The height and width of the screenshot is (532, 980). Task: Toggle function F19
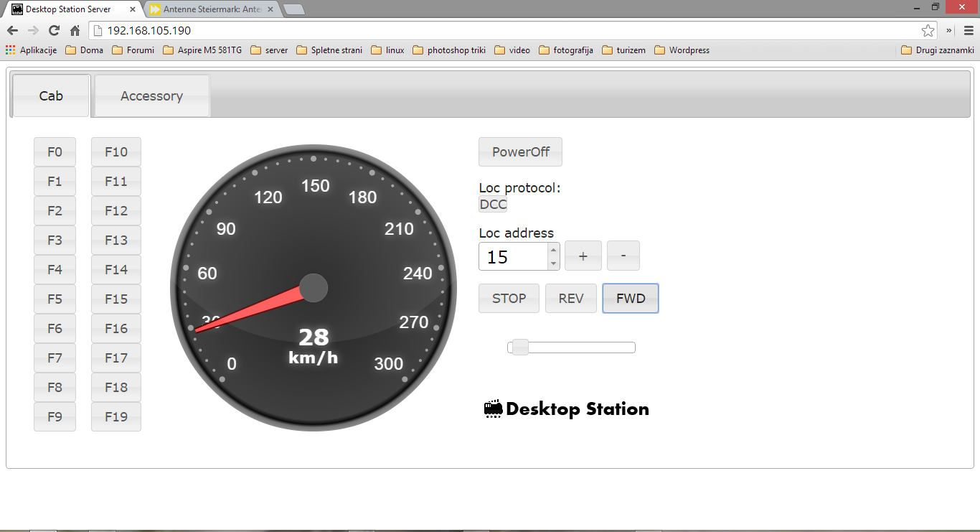coord(116,417)
